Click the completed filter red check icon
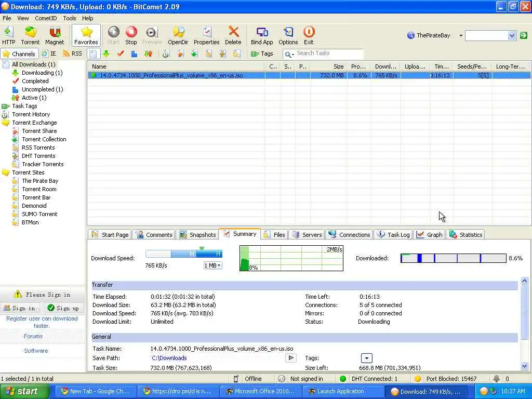This screenshot has width=532, height=399. tap(120, 54)
